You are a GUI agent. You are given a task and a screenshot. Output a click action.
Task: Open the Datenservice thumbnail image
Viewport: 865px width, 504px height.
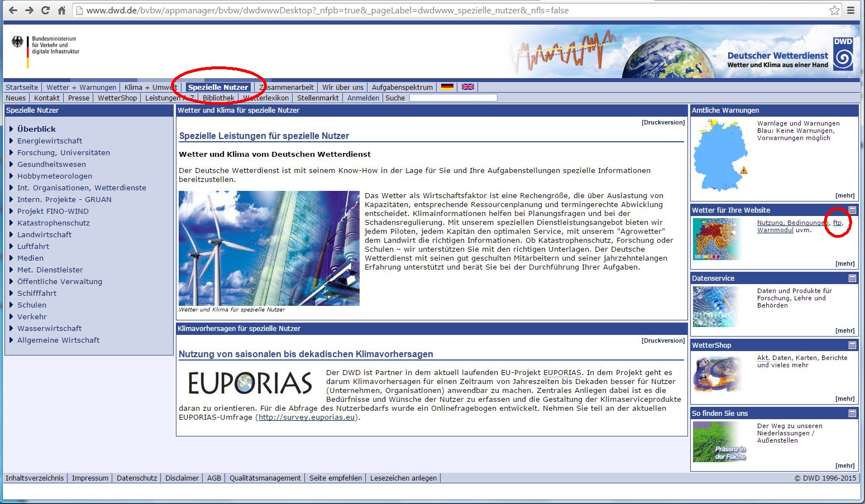click(x=717, y=306)
